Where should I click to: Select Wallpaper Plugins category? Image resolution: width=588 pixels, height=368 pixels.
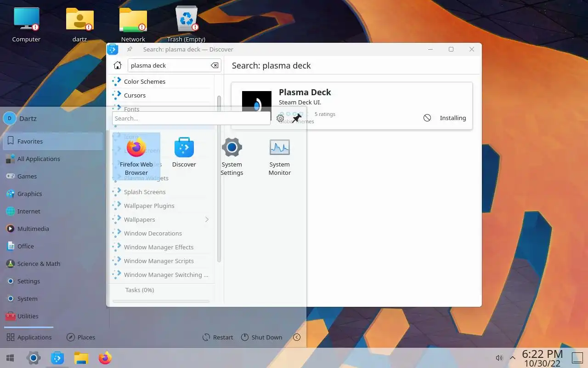click(x=161, y=206)
